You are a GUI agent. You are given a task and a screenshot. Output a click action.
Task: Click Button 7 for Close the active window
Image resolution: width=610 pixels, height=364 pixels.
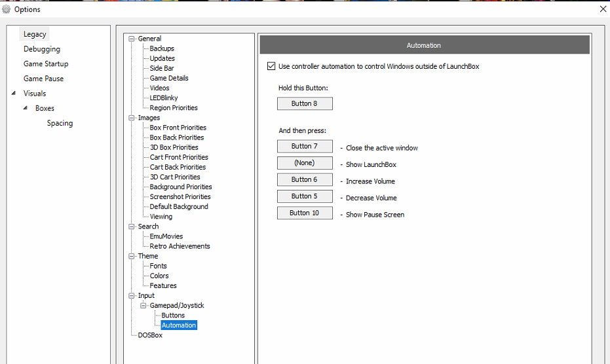[x=305, y=146]
